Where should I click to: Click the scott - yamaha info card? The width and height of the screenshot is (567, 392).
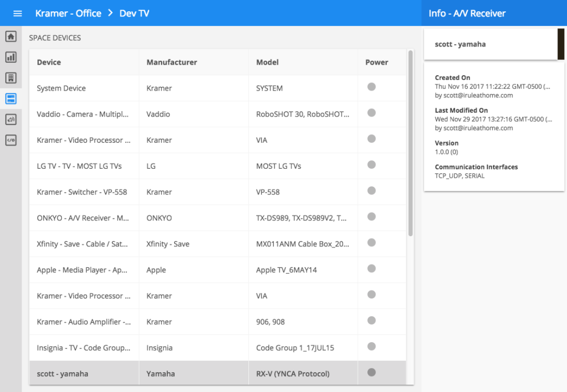pyautogui.click(x=490, y=44)
